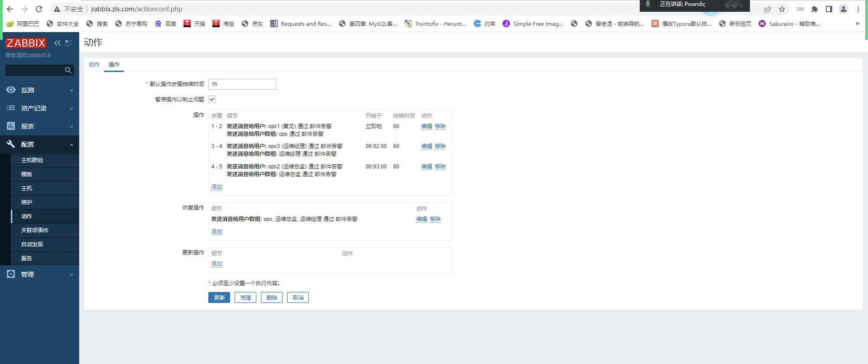This screenshot has height=364, width=868.
Task: Open the Simple Free Imag... bookmark
Action: pos(533,24)
